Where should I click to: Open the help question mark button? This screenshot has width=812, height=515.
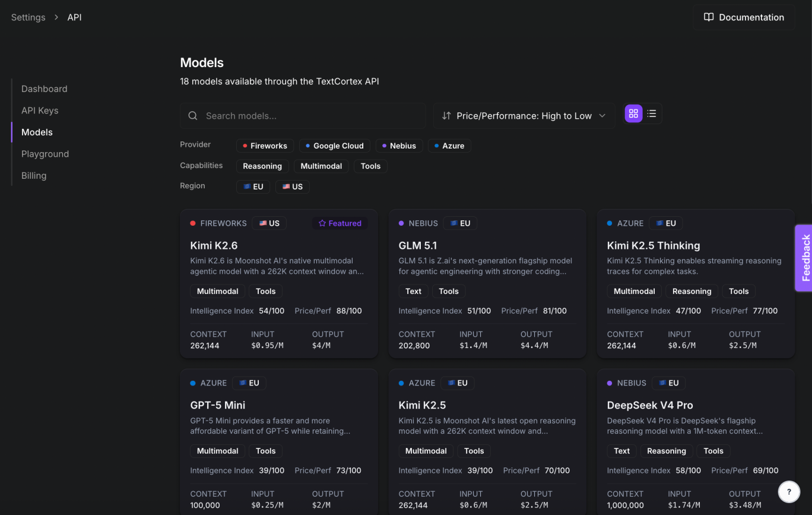point(789,491)
